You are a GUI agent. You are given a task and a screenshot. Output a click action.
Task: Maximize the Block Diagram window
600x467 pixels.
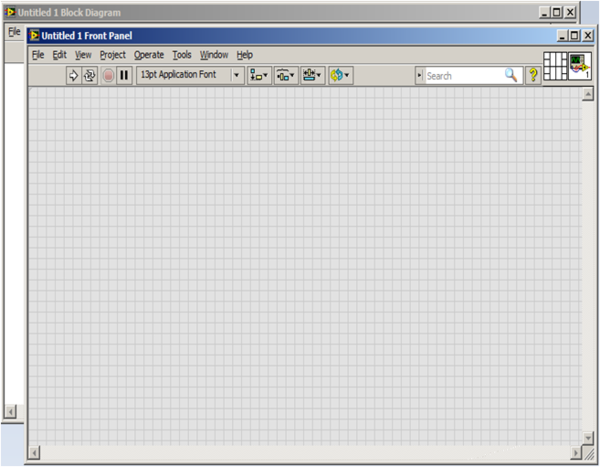coord(557,13)
